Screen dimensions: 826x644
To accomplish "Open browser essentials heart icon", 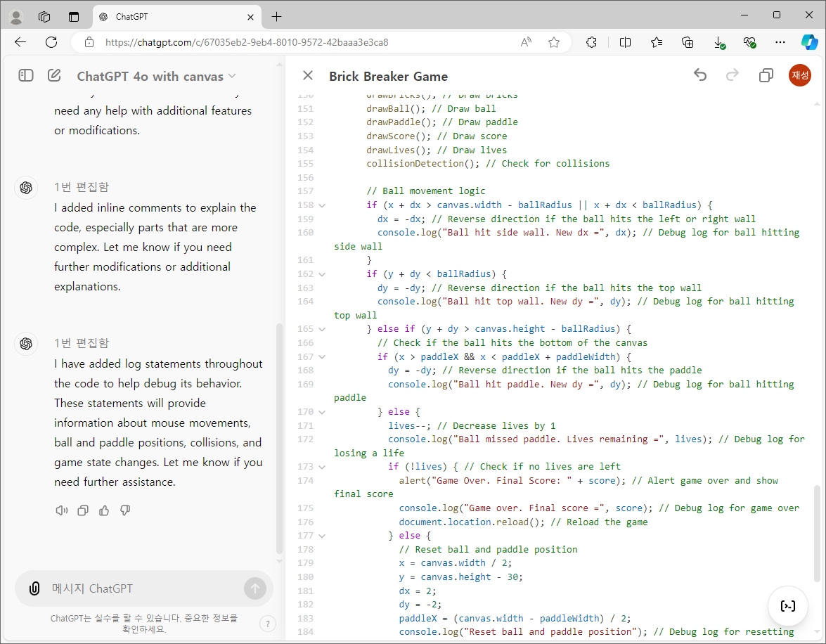I will [749, 42].
